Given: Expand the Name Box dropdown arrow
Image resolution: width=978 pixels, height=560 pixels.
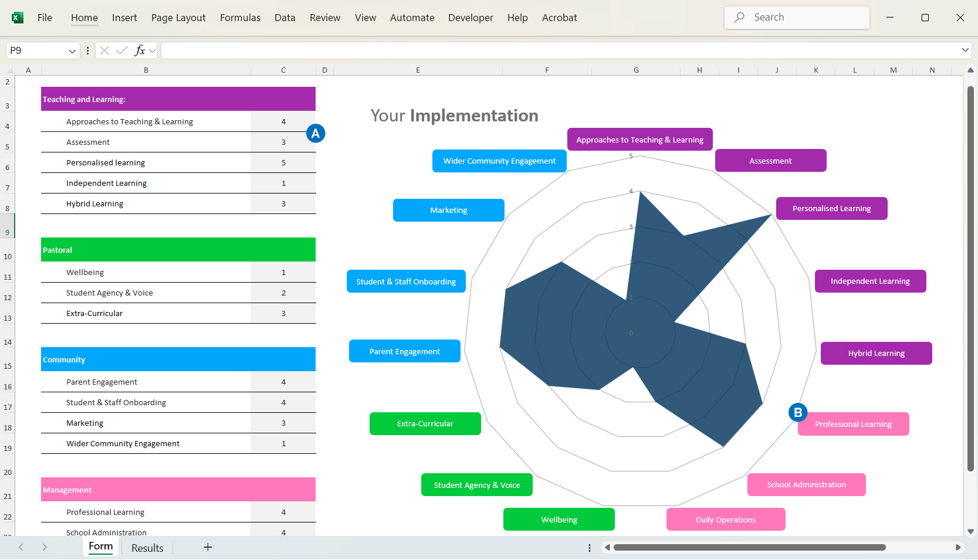Looking at the screenshot, I should [x=72, y=51].
